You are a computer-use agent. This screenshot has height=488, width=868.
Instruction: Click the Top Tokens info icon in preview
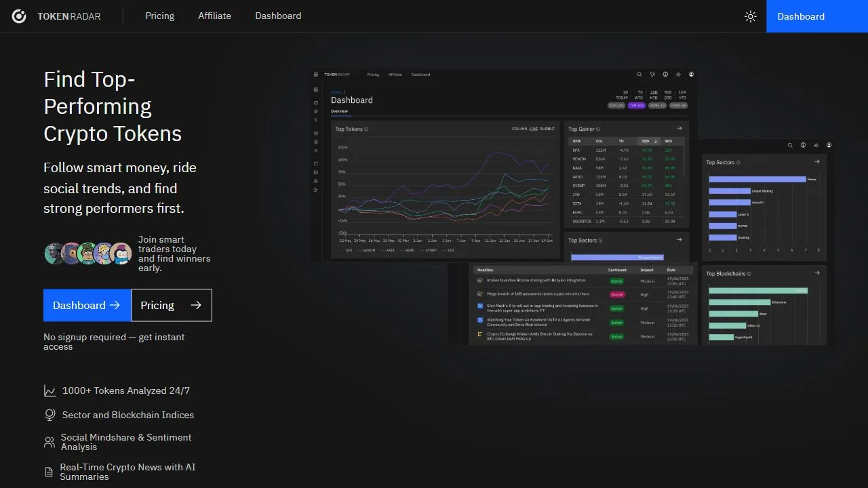pyautogui.click(x=366, y=129)
